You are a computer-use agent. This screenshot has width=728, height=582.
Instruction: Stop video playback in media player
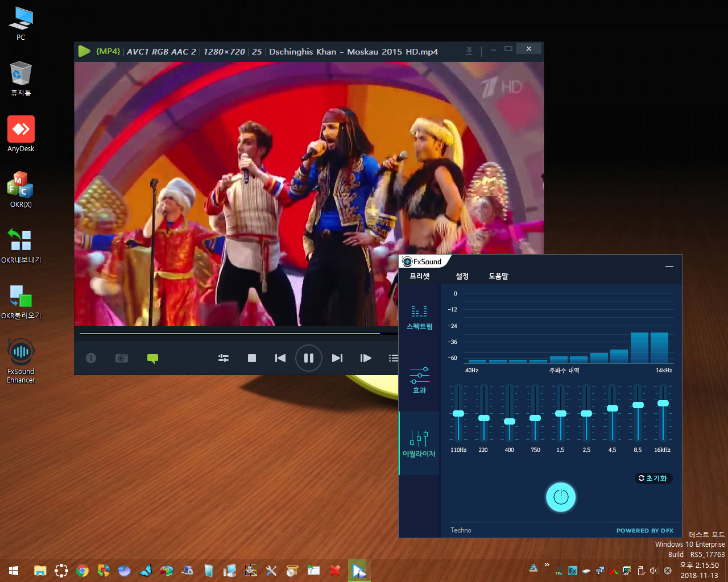(252, 358)
